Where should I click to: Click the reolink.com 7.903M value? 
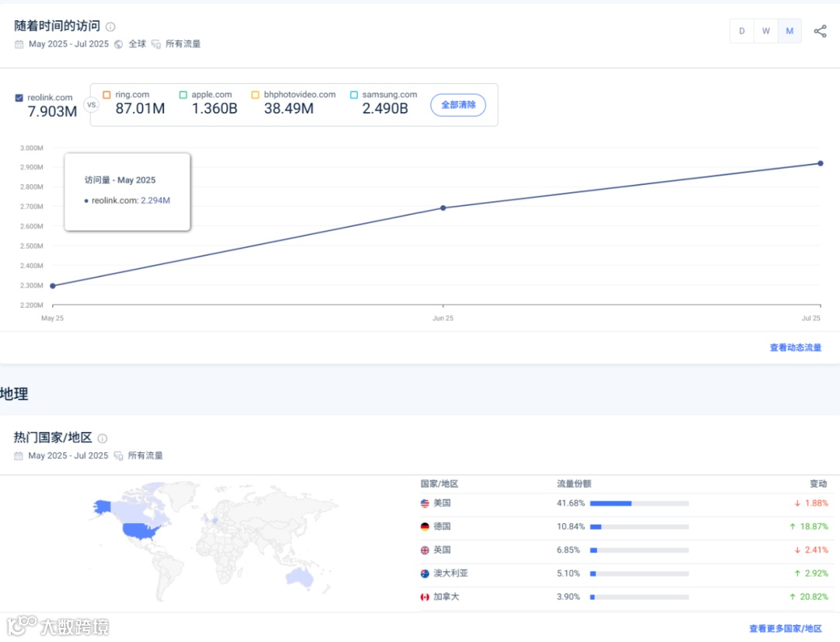(x=53, y=112)
